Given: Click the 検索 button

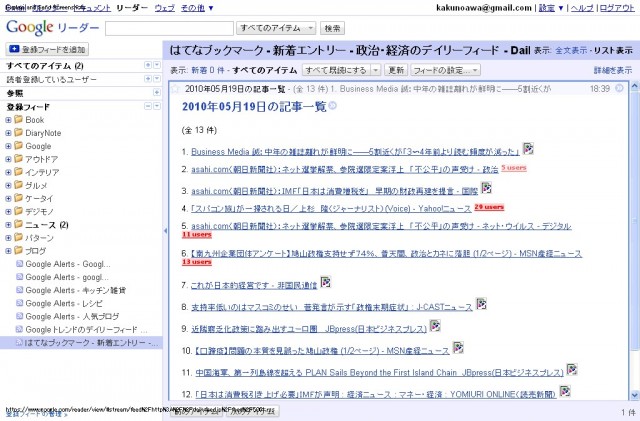Looking at the screenshot, I should [332, 28].
